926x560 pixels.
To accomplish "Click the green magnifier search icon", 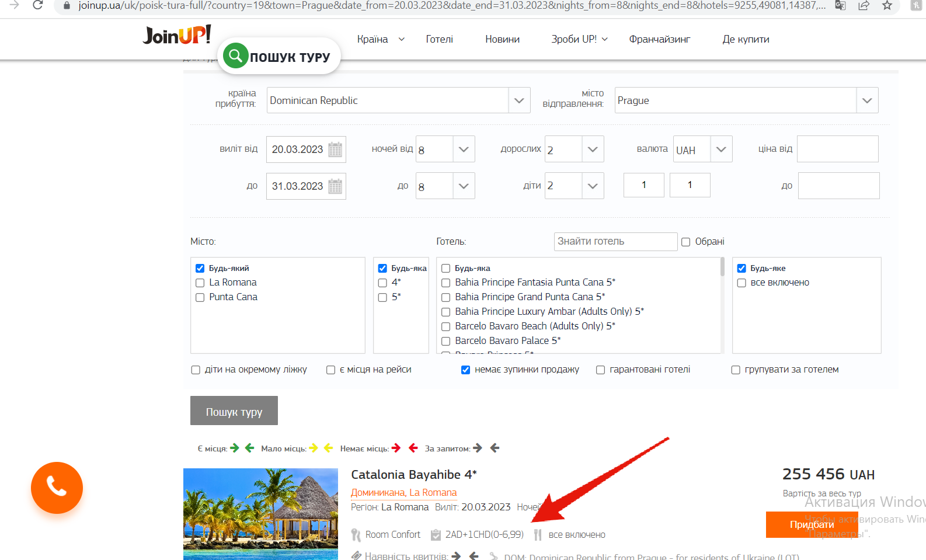I will pyautogui.click(x=236, y=55).
